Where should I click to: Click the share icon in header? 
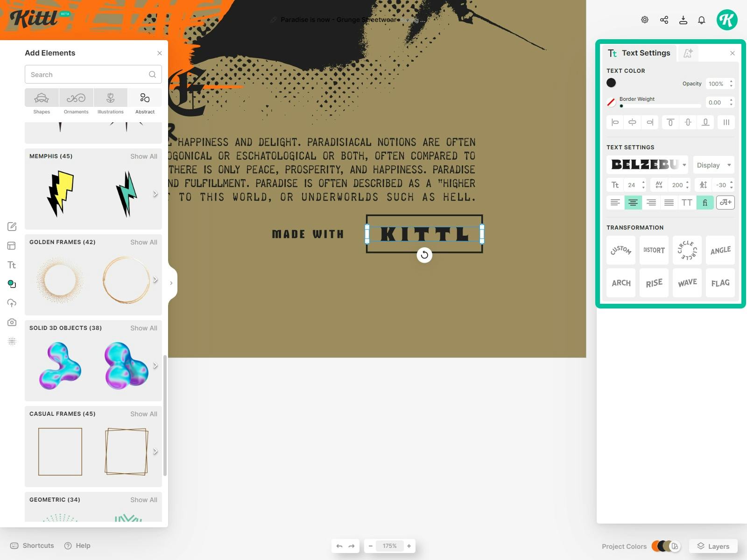(664, 20)
